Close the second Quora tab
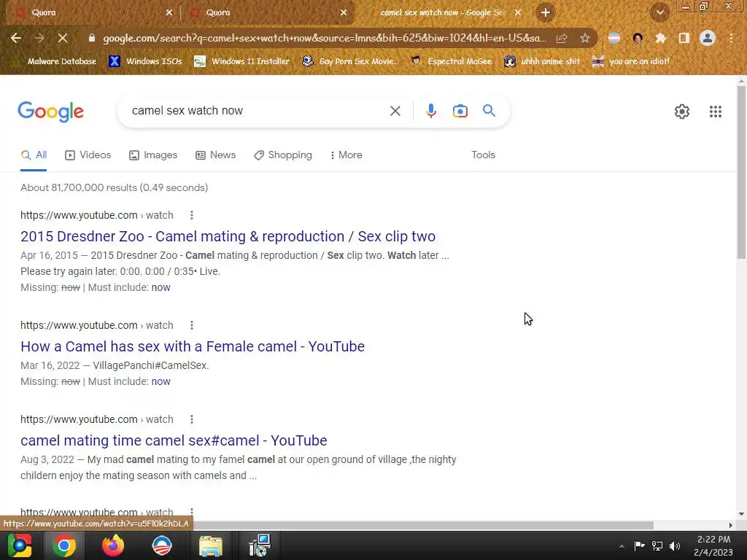 344,13
